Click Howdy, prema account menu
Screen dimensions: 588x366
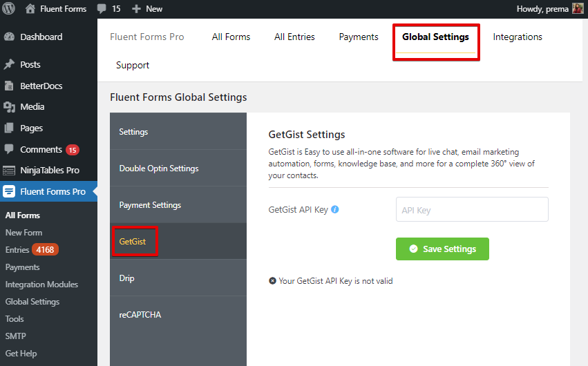[x=542, y=8]
